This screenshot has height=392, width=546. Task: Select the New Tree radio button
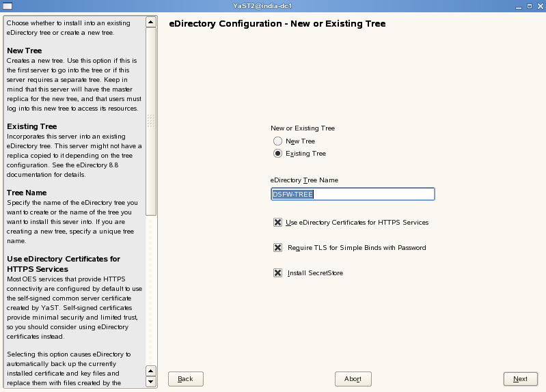(x=277, y=141)
